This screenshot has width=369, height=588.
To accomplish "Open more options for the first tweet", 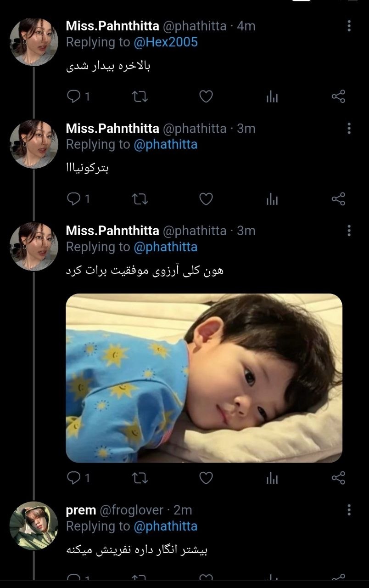I will click(x=349, y=26).
